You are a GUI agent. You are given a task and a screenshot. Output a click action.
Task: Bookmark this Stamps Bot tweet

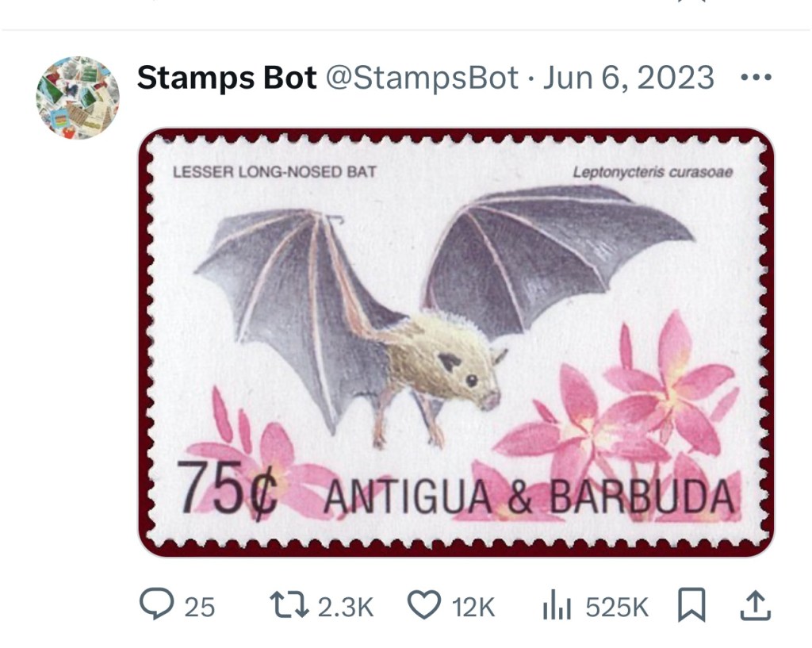tap(691, 604)
